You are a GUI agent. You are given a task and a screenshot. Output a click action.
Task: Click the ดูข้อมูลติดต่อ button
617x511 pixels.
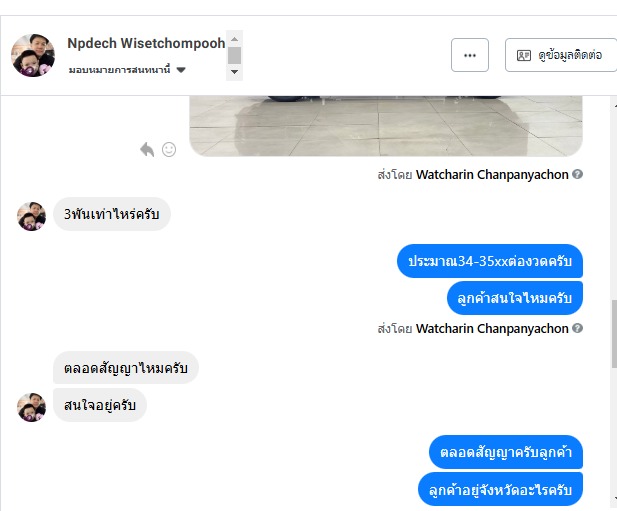(561, 55)
